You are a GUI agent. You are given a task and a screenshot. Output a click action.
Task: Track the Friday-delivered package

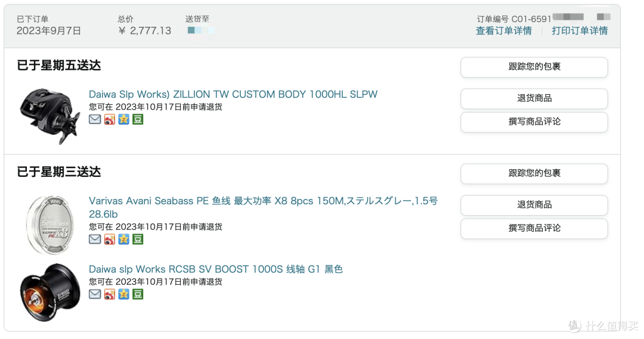pos(534,67)
